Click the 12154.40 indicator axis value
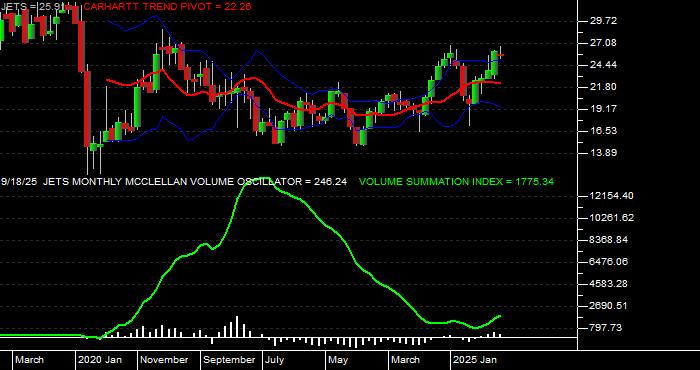Viewport: 700px width, 370px height. [x=612, y=196]
